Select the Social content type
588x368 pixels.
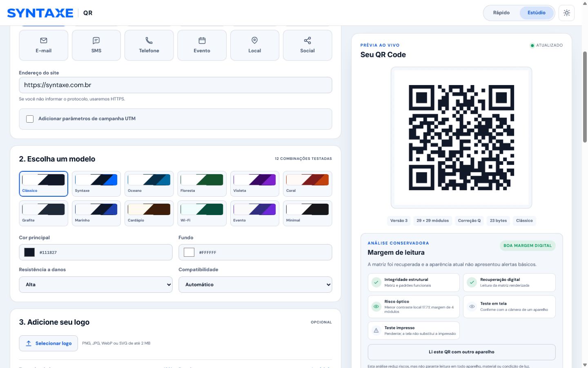pos(307,45)
